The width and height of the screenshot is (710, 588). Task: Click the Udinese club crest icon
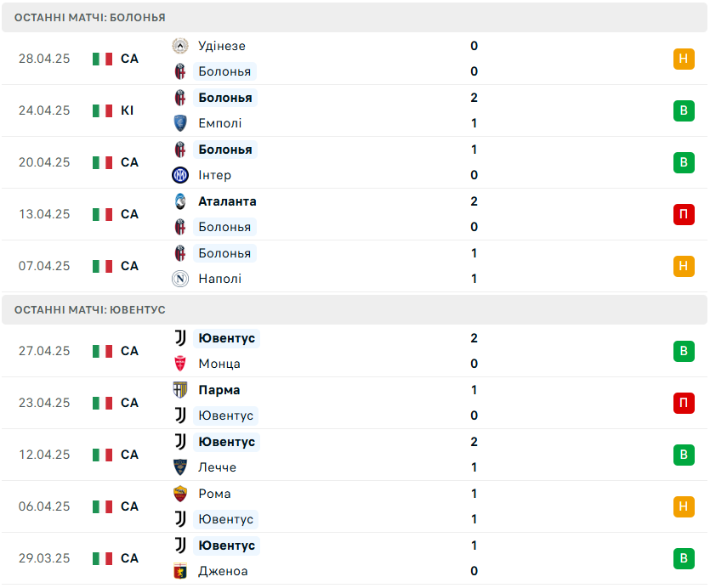[x=180, y=46]
